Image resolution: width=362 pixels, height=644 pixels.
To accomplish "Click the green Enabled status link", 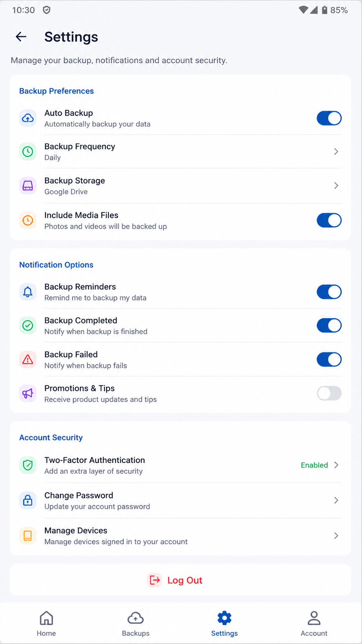I will point(314,465).
